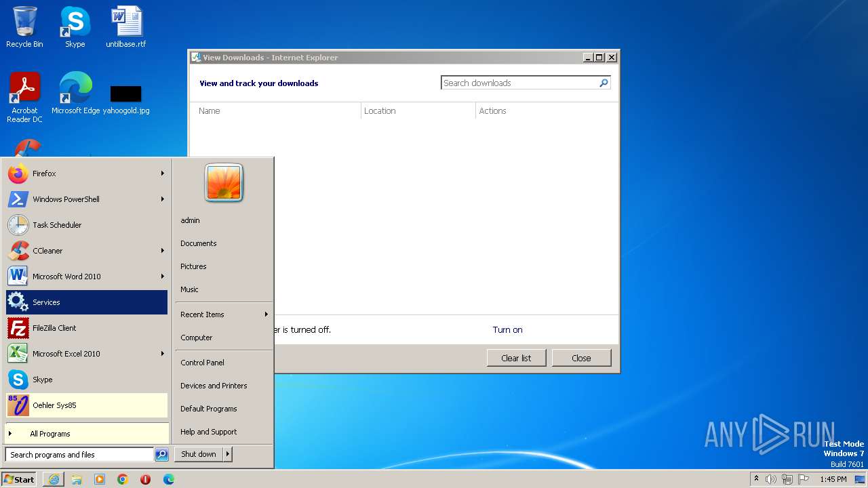Image resolution: width=868 pixels, height=488 pixels.
Task: Expand Microsoft Word 2010 jump list arrow
Action: (x=163, y=277)
